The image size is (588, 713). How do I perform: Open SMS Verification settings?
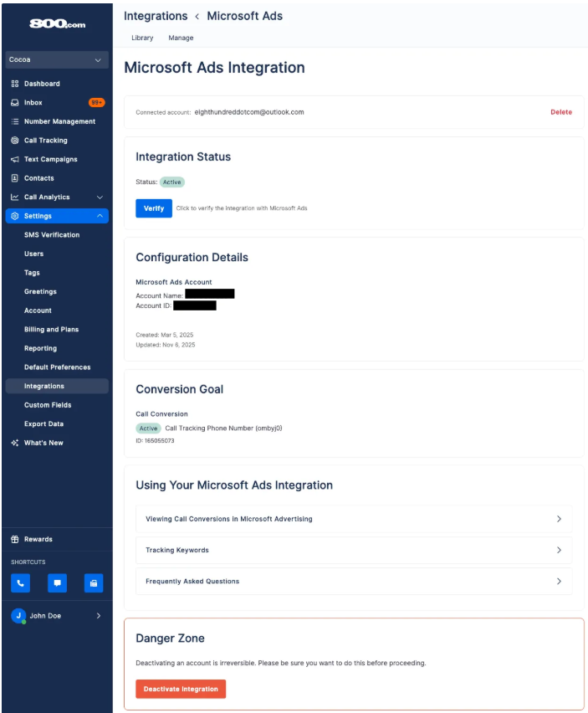coord(52,235)
